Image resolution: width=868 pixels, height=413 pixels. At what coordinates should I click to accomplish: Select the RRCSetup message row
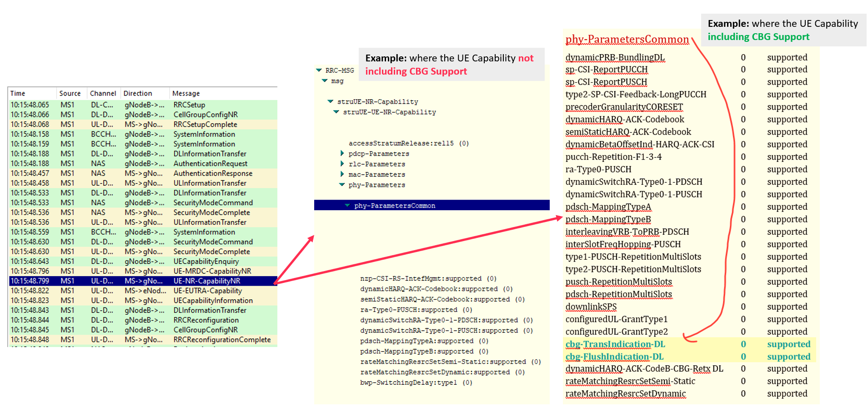point(143,105)
